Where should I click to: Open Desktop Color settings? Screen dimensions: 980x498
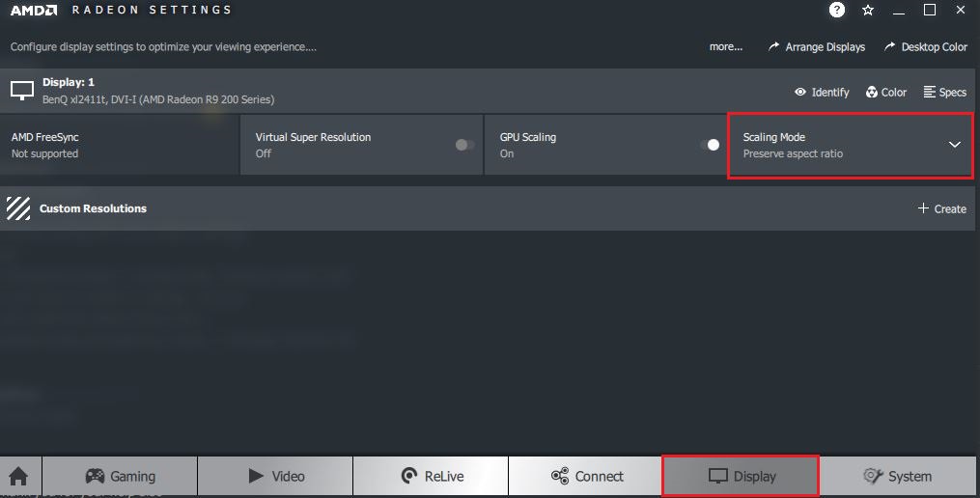(x=925, y=46)
